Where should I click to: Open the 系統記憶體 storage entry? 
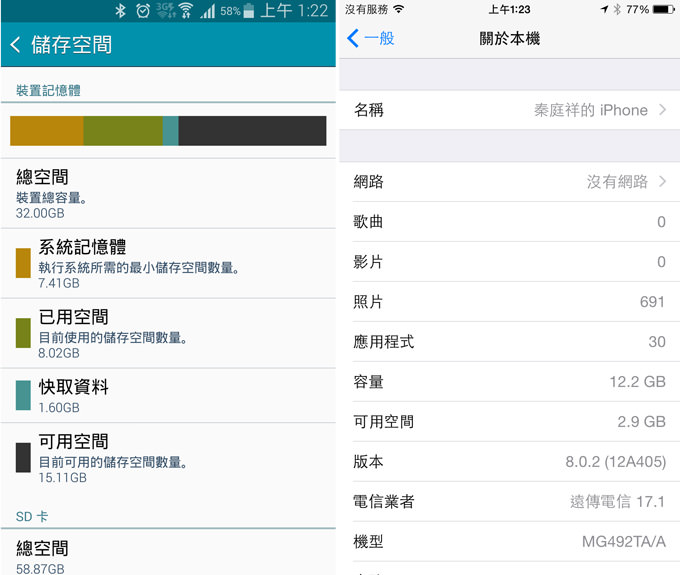[x=168, y=262]
